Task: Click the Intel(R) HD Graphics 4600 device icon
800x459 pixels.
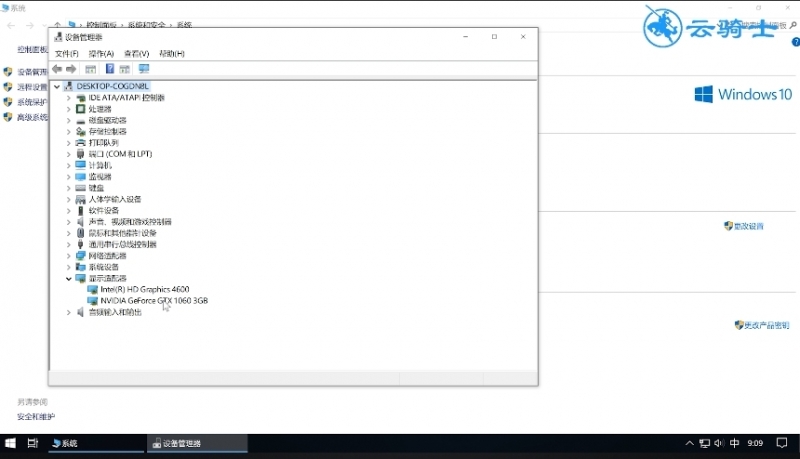Action: (x=92, y=289)
